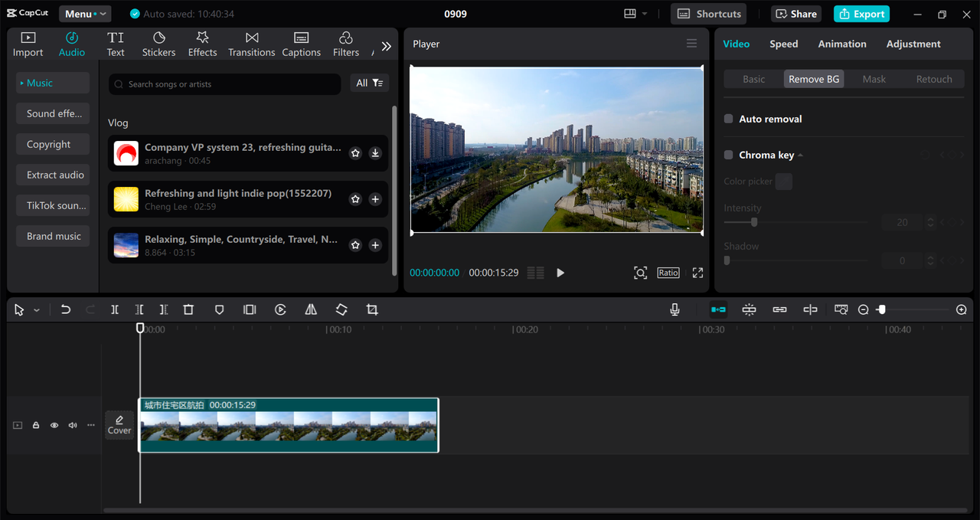Select the Sound effects category
The height and width of the screenshot is (520, 980).
pyautogui.click(x=53, y=113)
